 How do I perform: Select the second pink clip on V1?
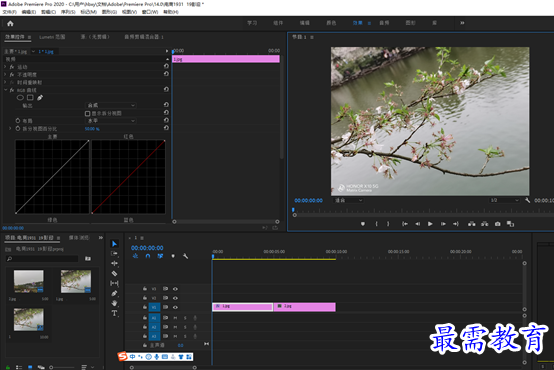[x=305, y=307]
